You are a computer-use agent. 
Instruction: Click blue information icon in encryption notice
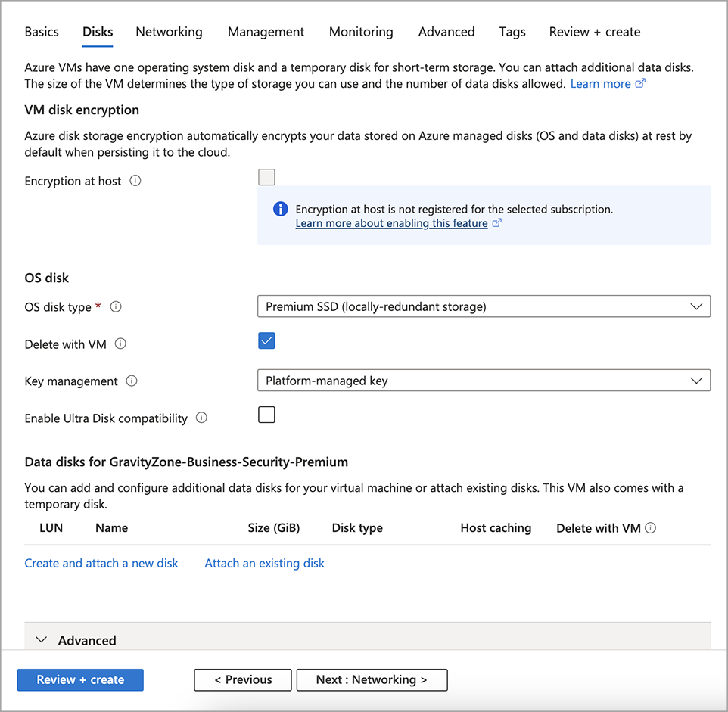click(280, 210)
